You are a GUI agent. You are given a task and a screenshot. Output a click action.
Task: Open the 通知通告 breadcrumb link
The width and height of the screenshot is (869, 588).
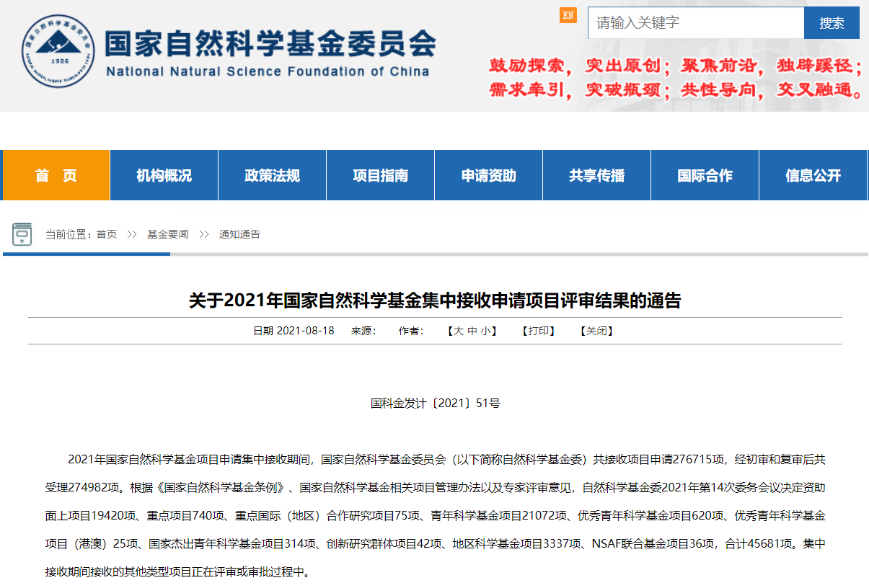[x=239, y=234]
